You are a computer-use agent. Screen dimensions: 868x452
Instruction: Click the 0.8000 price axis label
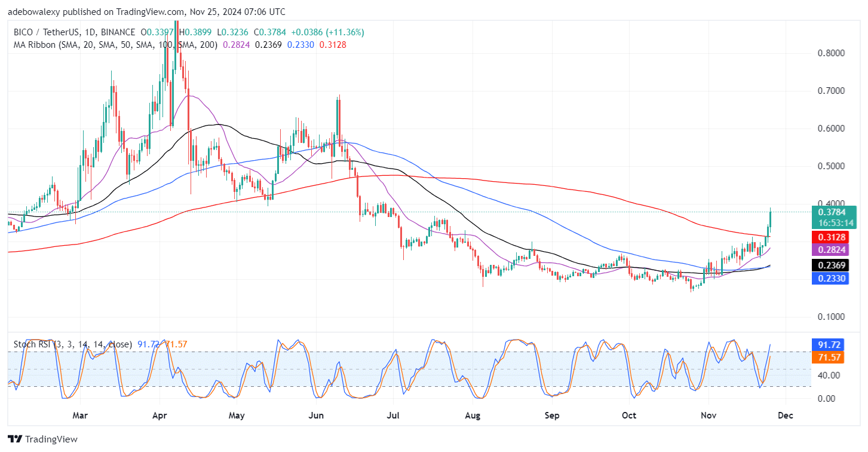[831, 53]
